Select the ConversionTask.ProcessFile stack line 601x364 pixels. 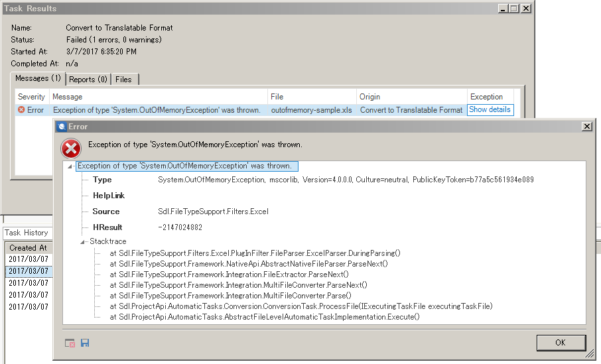coord(301,306)
